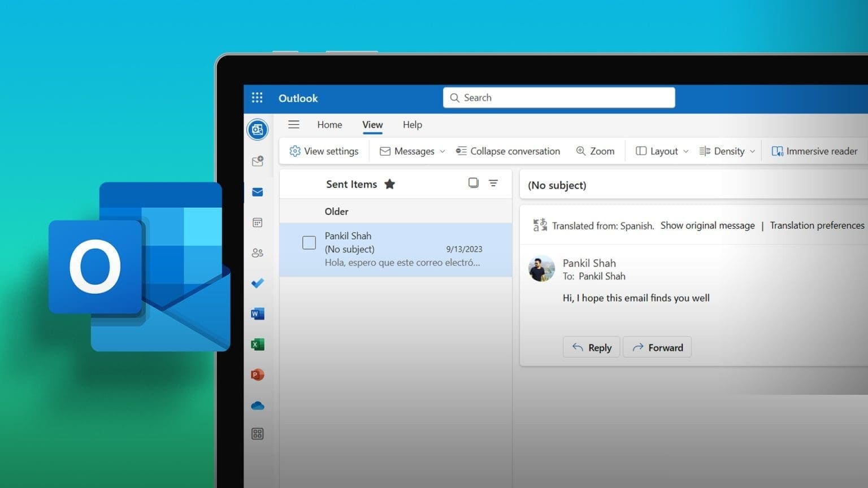Launch PowerPoint from the sidebar
Viewport: 868px width, 488px height.
[x=257, y=374]
